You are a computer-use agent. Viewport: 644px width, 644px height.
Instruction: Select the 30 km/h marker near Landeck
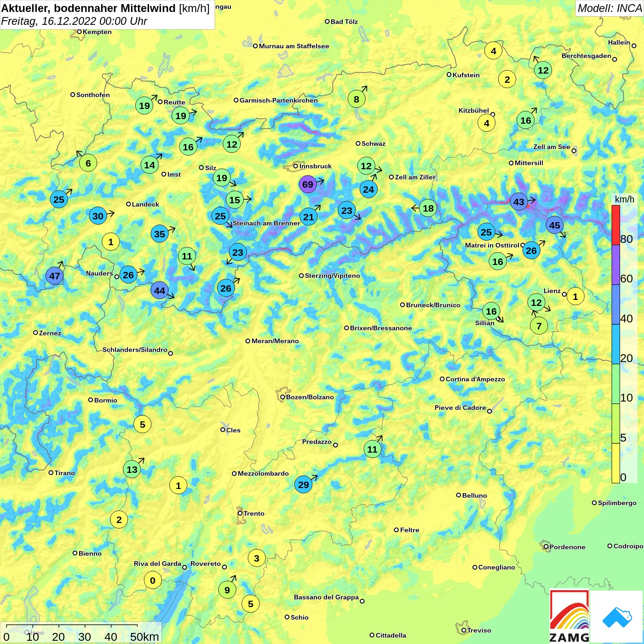tap(98, 216)
